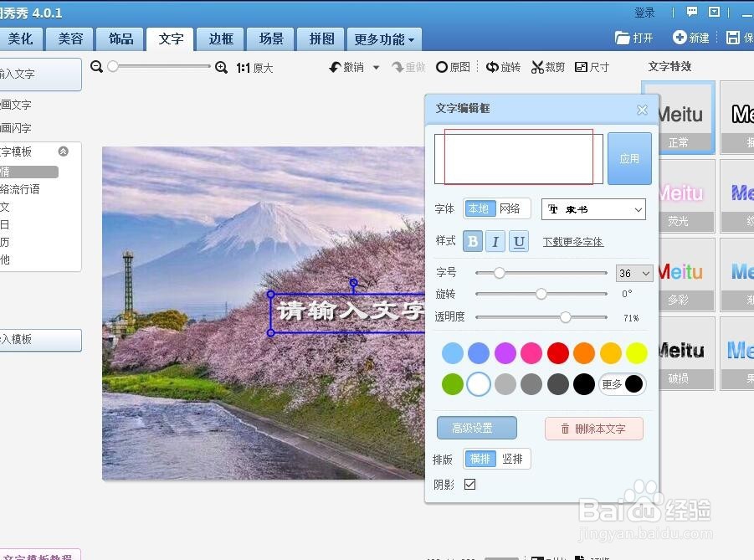Open the font size 36 dropdown
The height and width of the screenshot is (560, 754).
(x=633, y=273)
